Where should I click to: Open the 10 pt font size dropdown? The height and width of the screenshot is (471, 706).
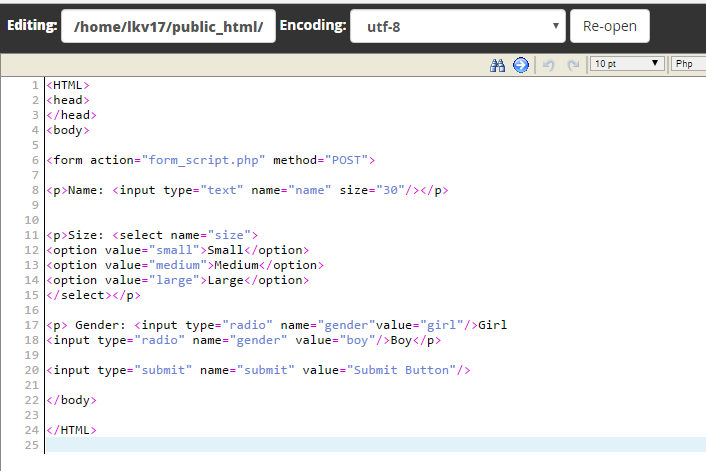[627, 64]
